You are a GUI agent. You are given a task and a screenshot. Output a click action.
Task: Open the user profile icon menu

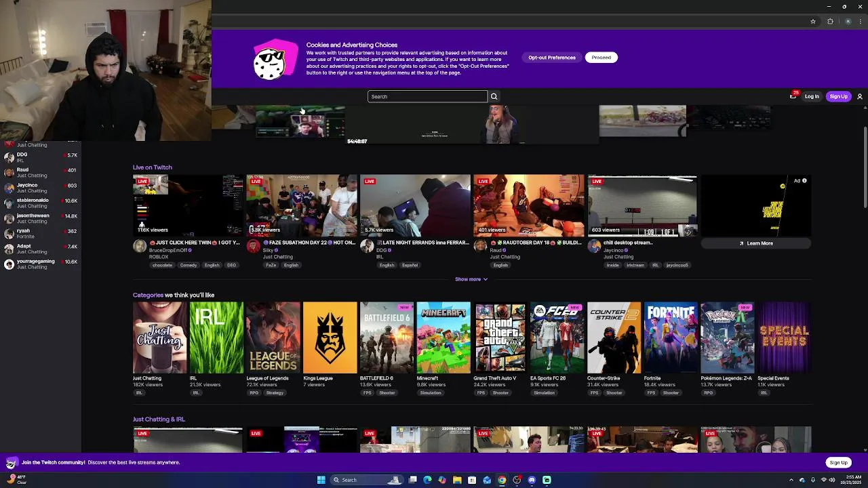coord(859,96)
